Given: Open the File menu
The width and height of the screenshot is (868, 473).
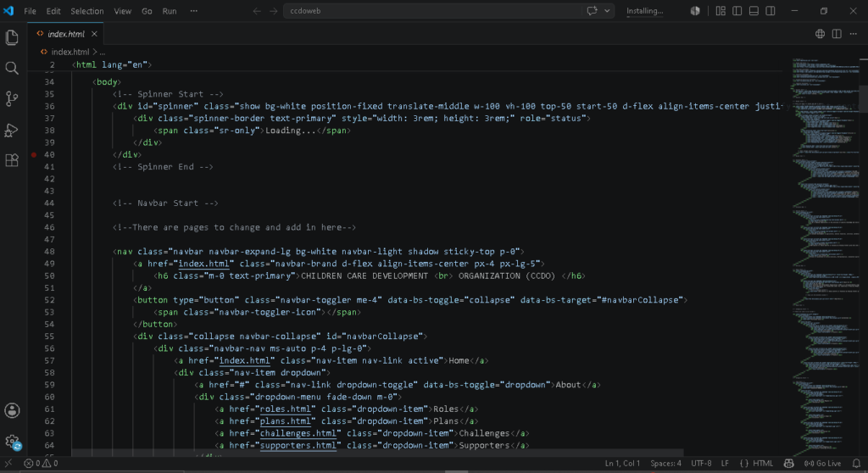Looking at the screenshot, I should (30, 10).
